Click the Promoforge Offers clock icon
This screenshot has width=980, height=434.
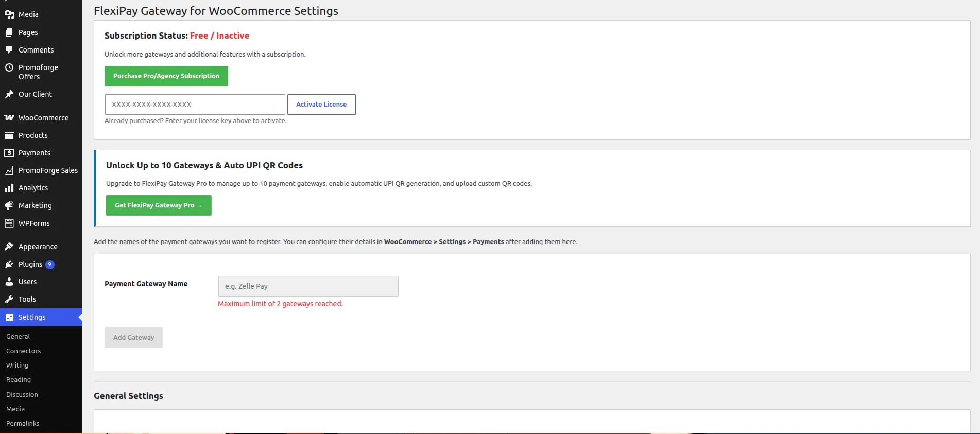tap(9, 67)
